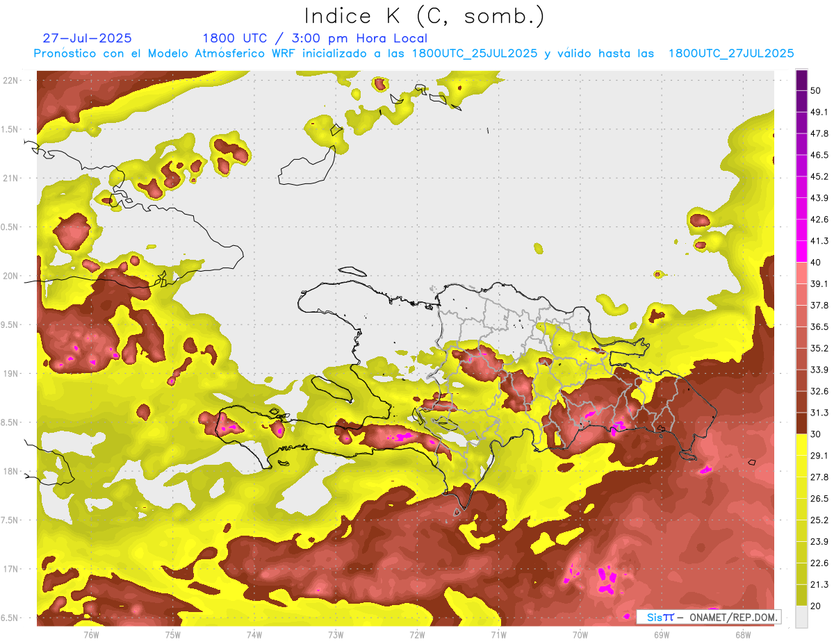Click the '49.1' colorbar value
This screenshot has height=644, width=834.
(x=819, y=112)
